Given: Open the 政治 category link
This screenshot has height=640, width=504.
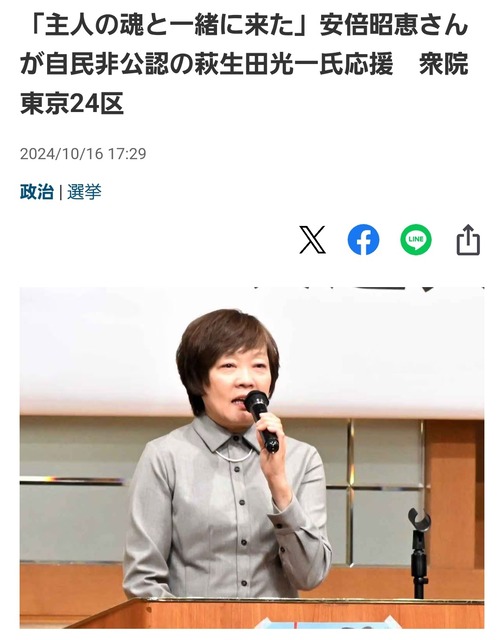Looking at the screenshot, I should tap(37, 192).
